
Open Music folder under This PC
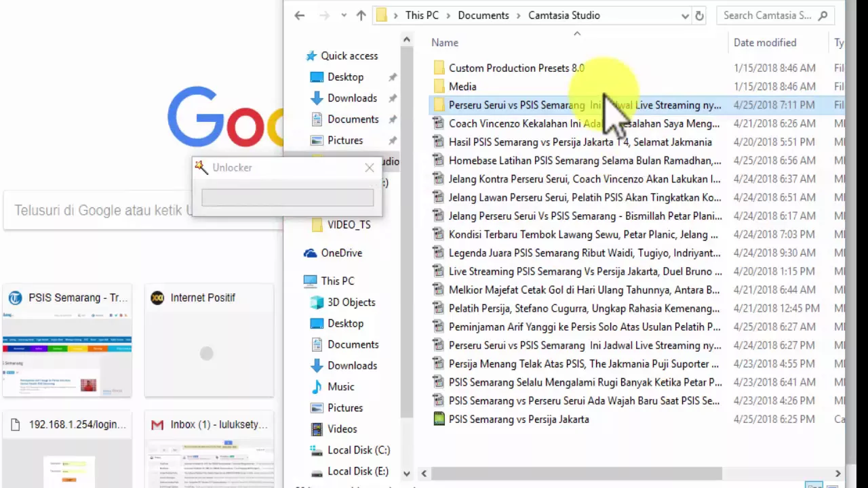coord(340,386)
